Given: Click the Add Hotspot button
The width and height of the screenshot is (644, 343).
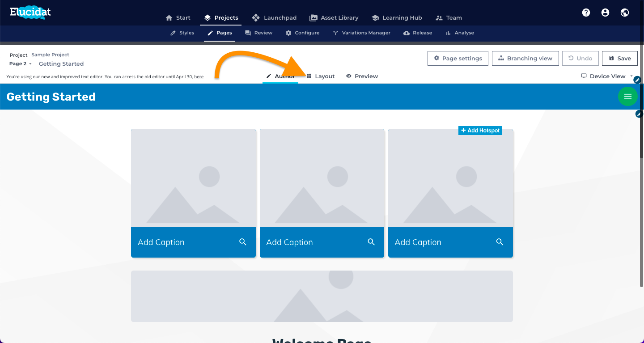Looking at the screenshot, I should coord(480,131).
